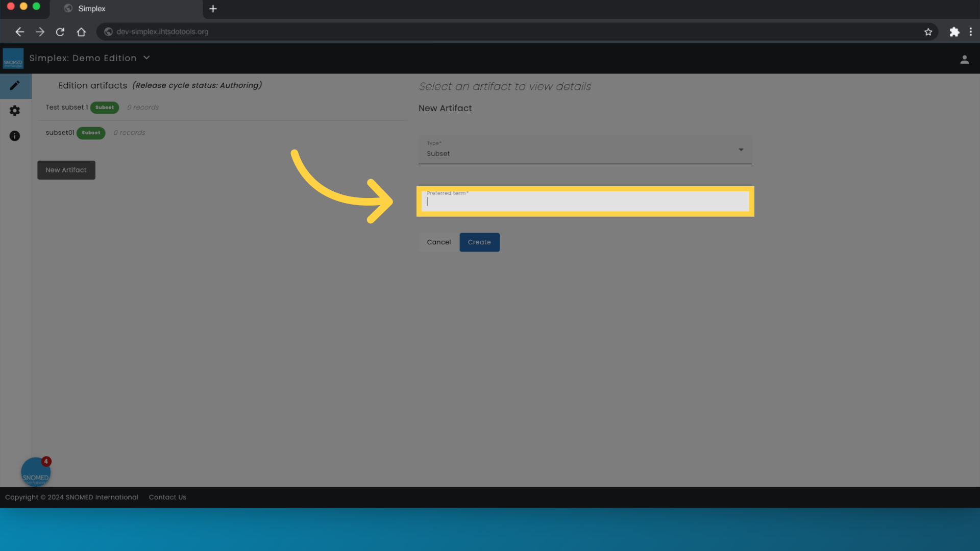Click '0 records' next to Test subset 1
The width and height of the screenshot is (980, 551).
143,107
